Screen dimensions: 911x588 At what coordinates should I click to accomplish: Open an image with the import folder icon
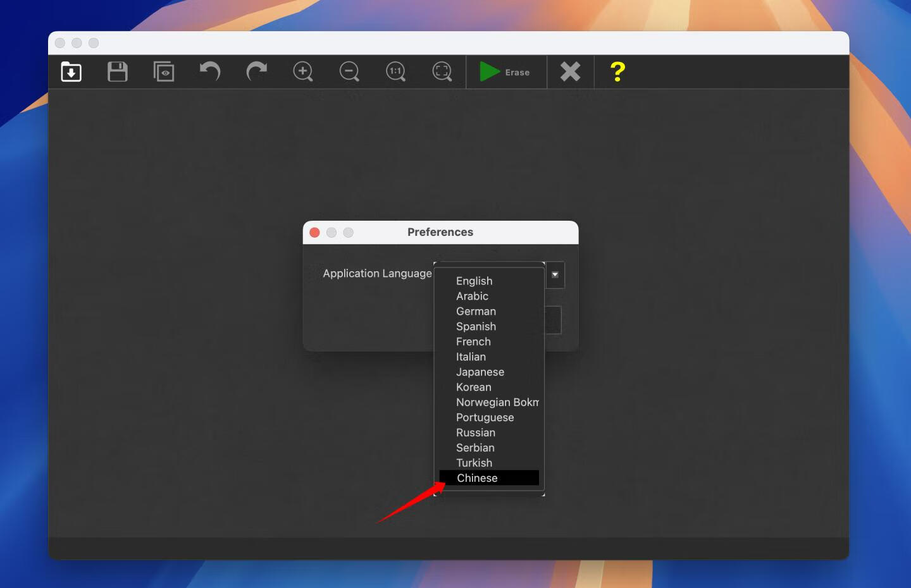(x=71, y=72)
